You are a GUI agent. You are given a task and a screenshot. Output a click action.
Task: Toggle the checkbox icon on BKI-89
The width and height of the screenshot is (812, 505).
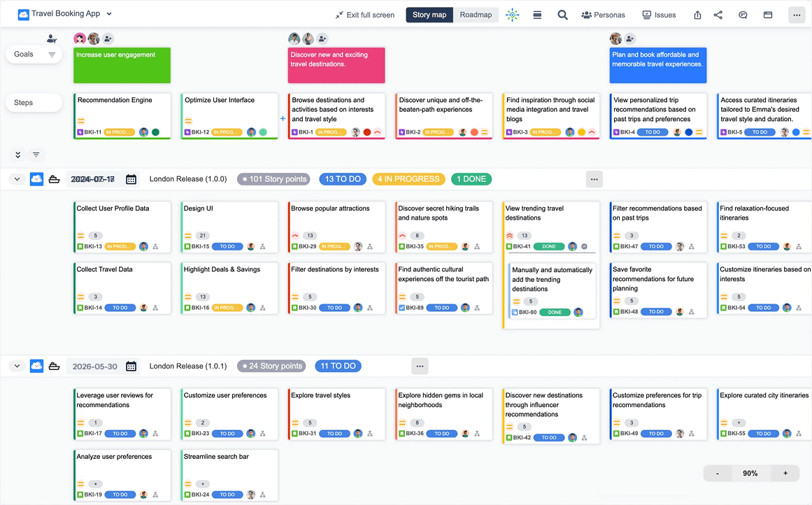402,308
